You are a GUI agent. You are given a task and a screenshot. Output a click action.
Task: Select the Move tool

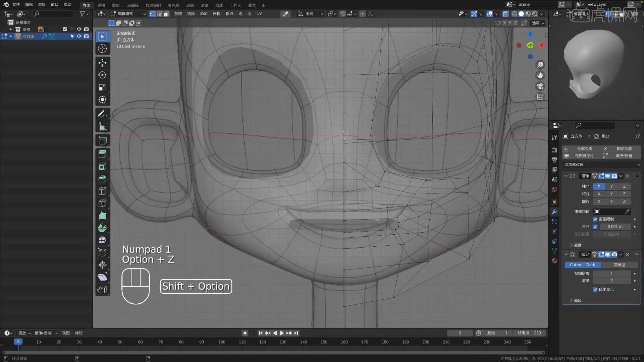102,63
